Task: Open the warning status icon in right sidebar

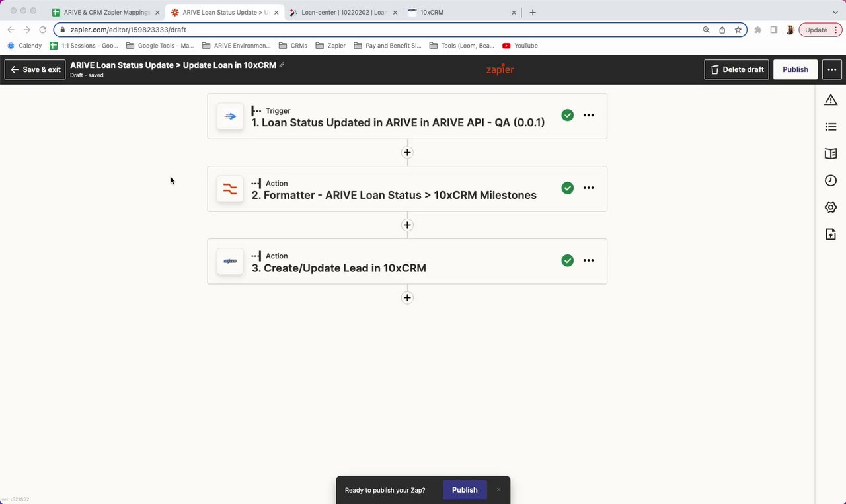Action: point(831,100)
